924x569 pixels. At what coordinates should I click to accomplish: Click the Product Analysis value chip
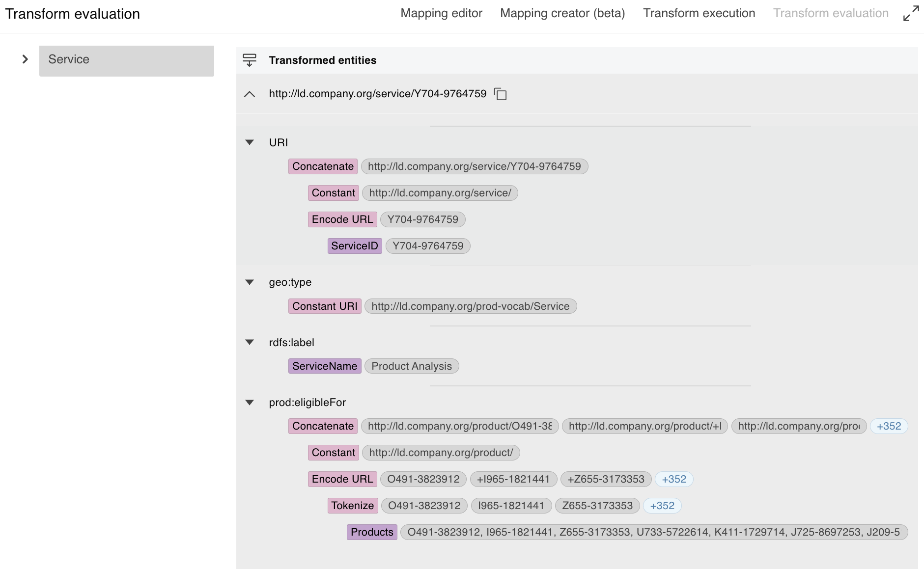[x=412, y=366]
